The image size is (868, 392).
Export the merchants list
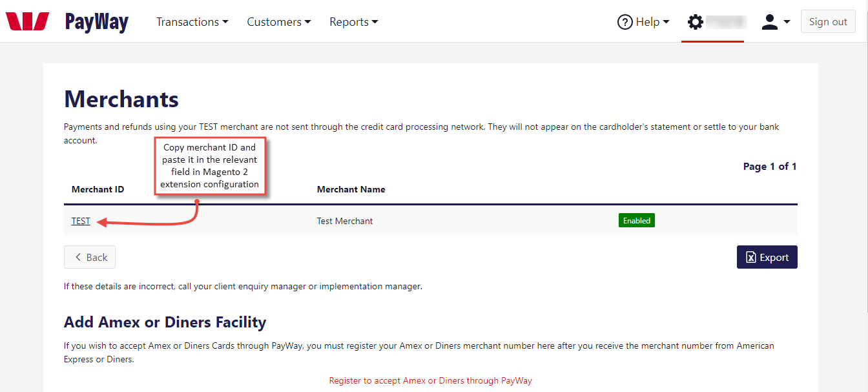tap(767, 257)
